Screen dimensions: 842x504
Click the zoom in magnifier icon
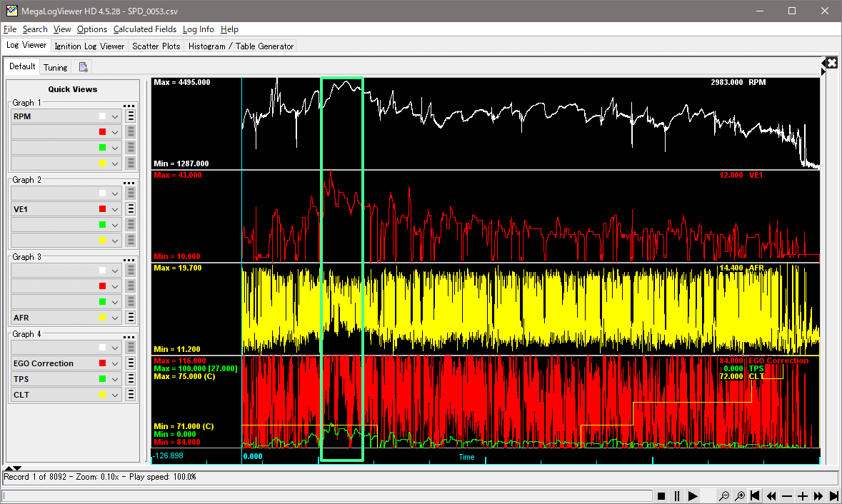(740, 495)
